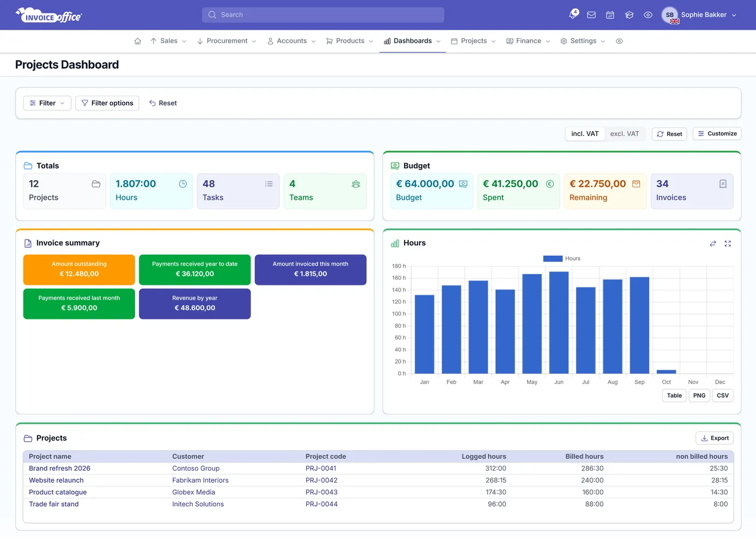
Task: Click the Filter options button
Action: tap(107, 103)
